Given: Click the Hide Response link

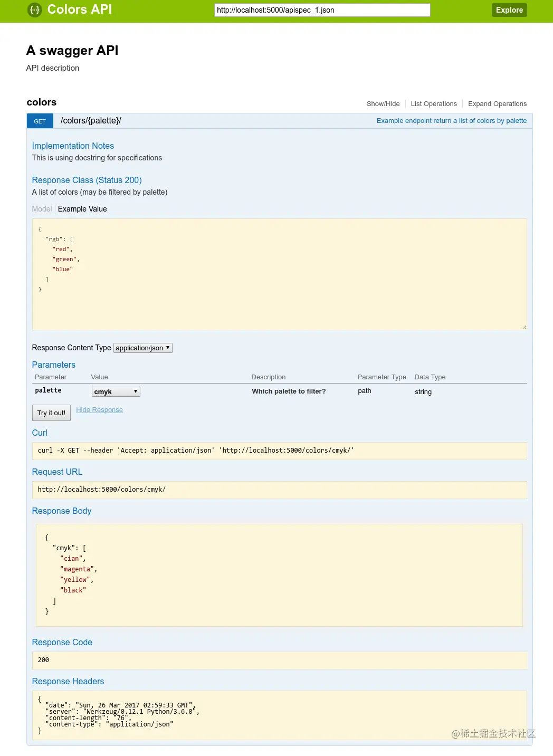Looking at the screenshot, I should [99, 409].
